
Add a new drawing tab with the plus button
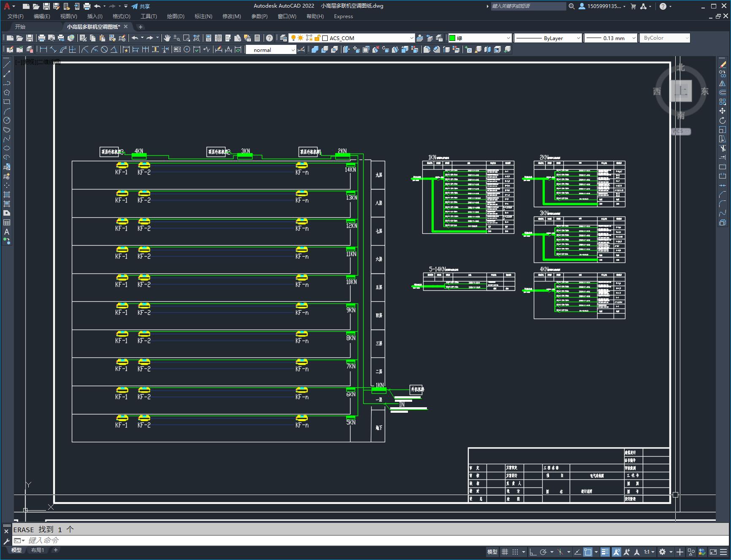(141, 27)
